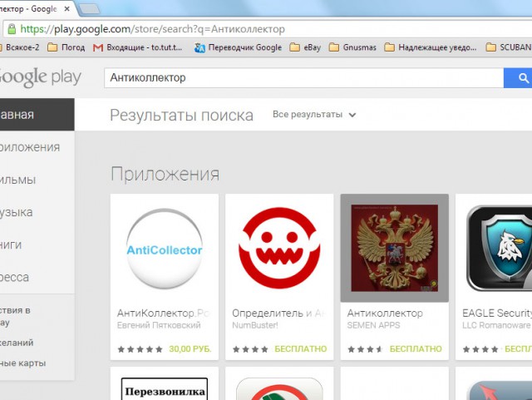532x400 pixels.
Task: Select Книги in the sidebar
Action: [11, 244]
